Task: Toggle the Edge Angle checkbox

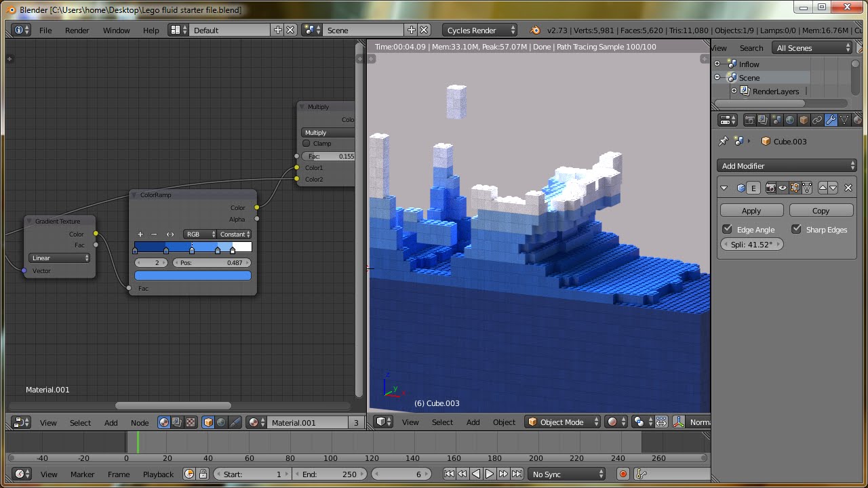Action: (727, 229)
